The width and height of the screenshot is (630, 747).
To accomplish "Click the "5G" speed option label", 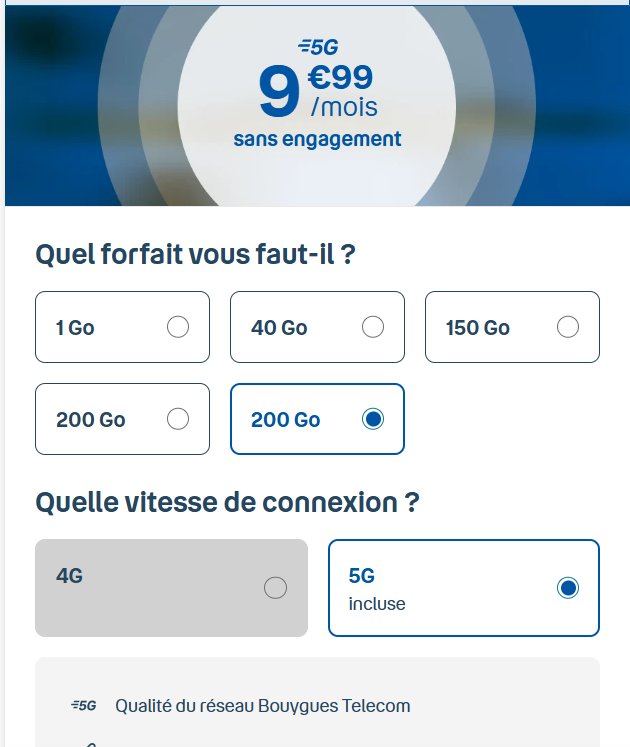I will (361, 576).
